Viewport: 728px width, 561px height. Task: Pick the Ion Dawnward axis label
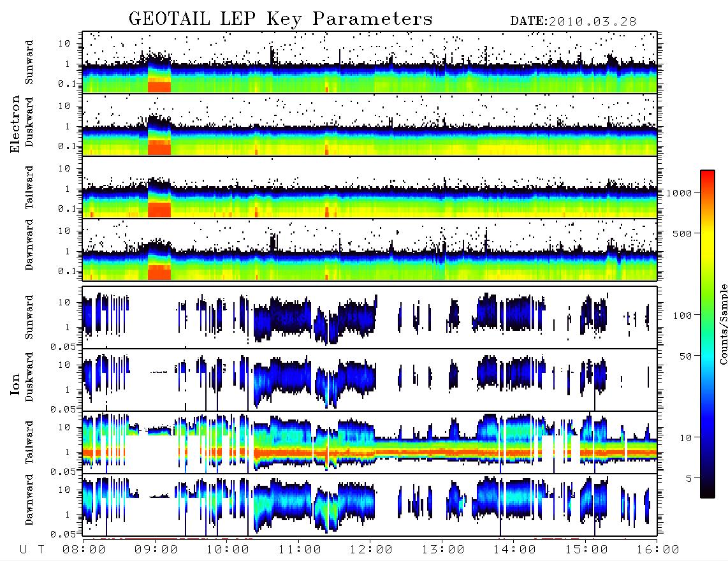coord(29,499)
